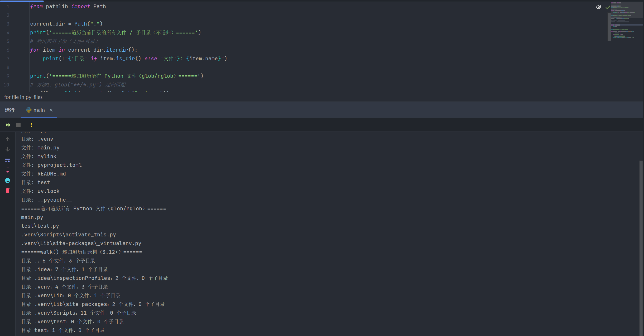Toggle soft-wrap in the run console
The height and width of the screenshot is (336, 644).
(x=8, y=160)
